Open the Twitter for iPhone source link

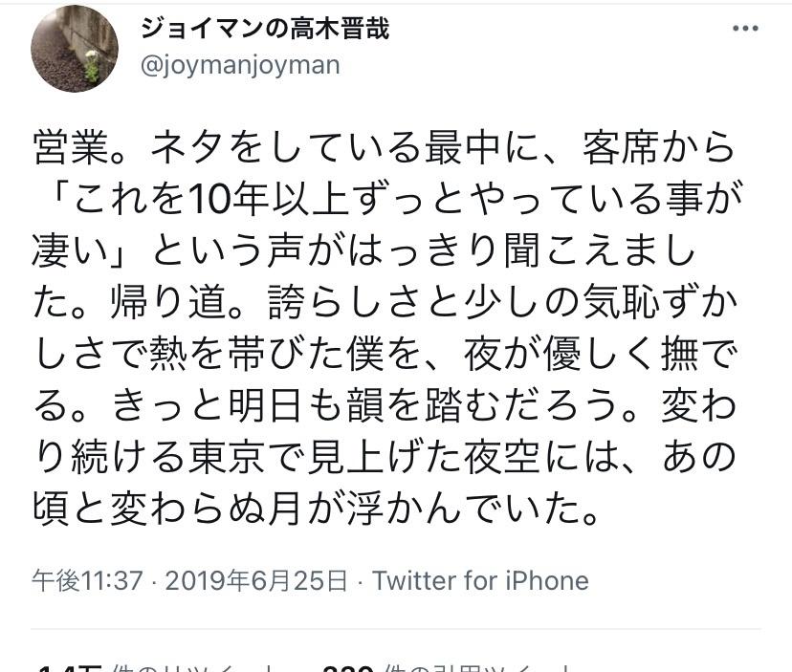[480, 580]
